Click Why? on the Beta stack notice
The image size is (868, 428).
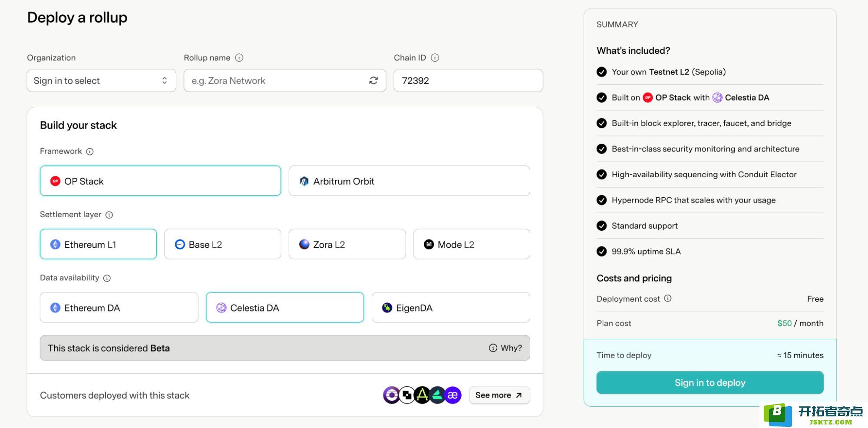[505, 348]
